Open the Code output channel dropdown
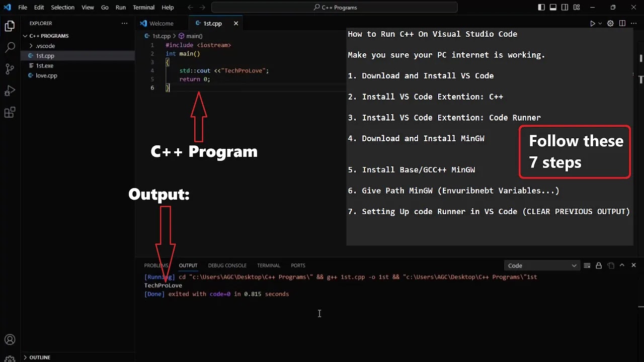 tap(542, 265)
